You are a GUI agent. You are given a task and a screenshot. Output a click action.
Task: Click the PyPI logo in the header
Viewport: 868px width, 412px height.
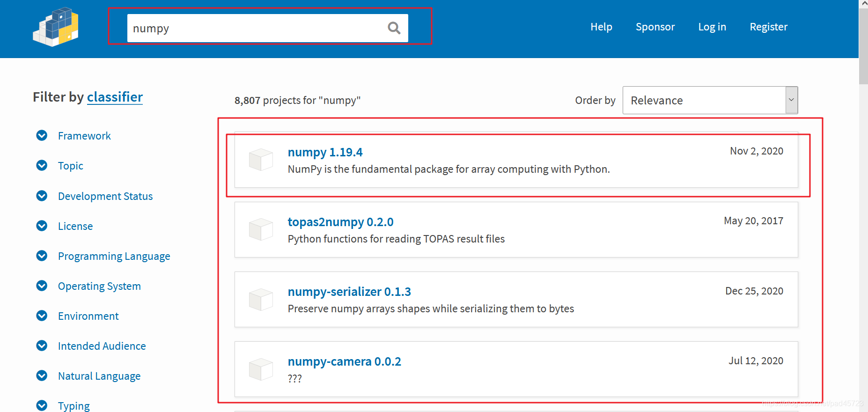point(56,27)
